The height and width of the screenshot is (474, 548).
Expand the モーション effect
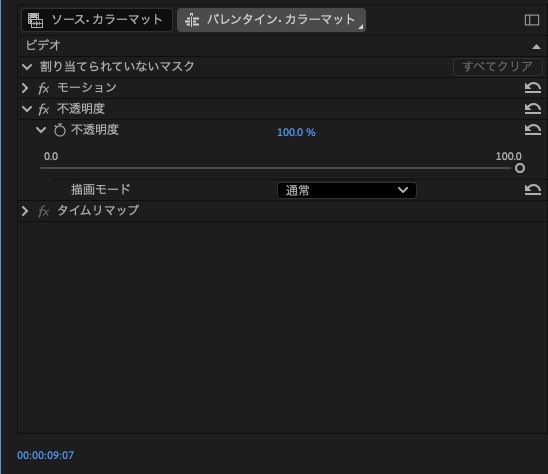click(x=25, y=88)
